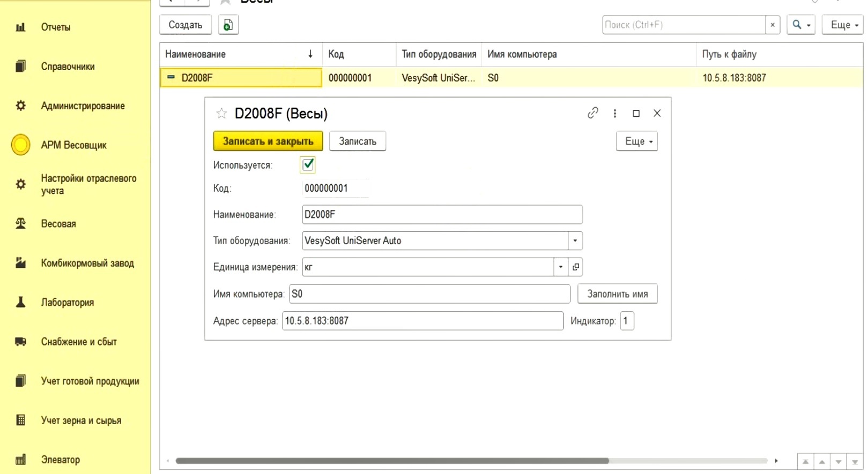
Task: Click the gear icon beside Настройки отраслевого учета
Action: (20, 184)
